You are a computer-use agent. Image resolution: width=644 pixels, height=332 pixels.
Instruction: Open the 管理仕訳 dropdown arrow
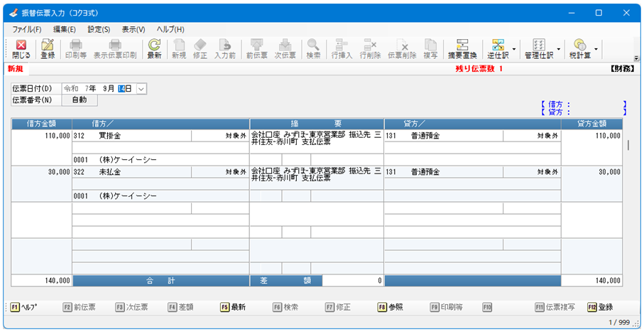point(558,50)
